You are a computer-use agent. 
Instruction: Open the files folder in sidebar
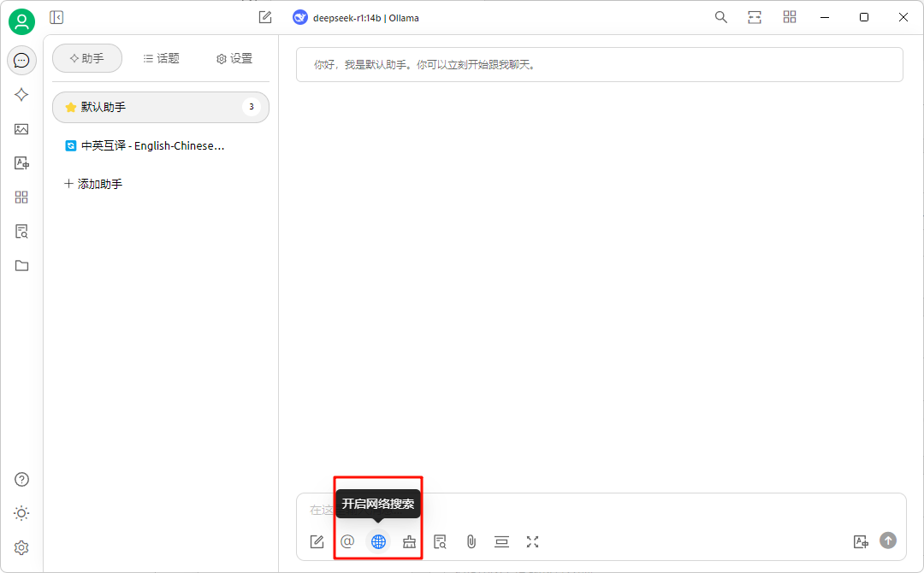[21, 266]
